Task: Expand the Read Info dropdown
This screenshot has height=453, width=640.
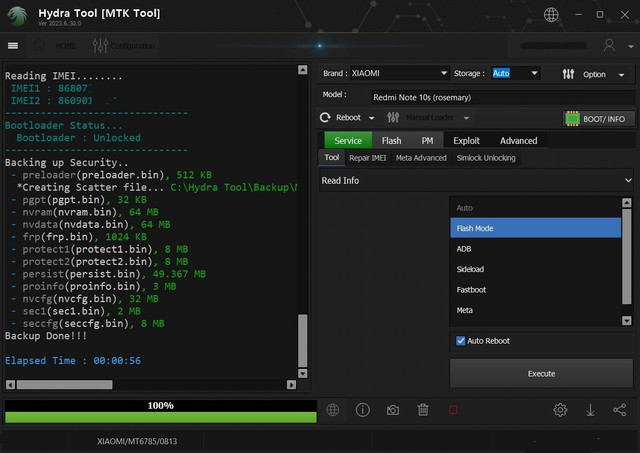Action: [476, 180]
